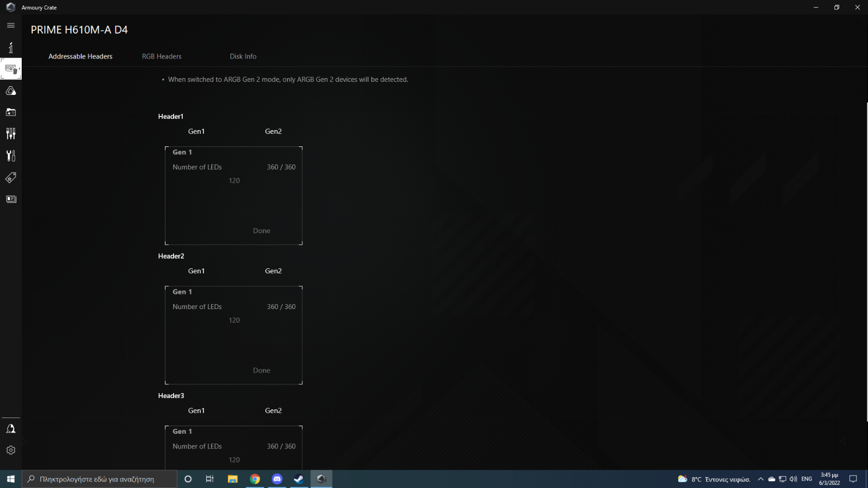Open the Windows Start menu

point(10,479)
